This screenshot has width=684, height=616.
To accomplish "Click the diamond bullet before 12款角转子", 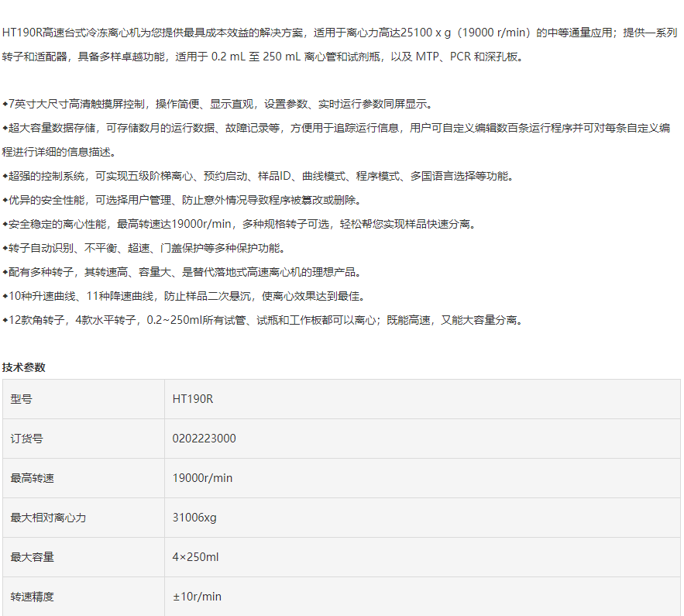I will [x=5, y=320].
